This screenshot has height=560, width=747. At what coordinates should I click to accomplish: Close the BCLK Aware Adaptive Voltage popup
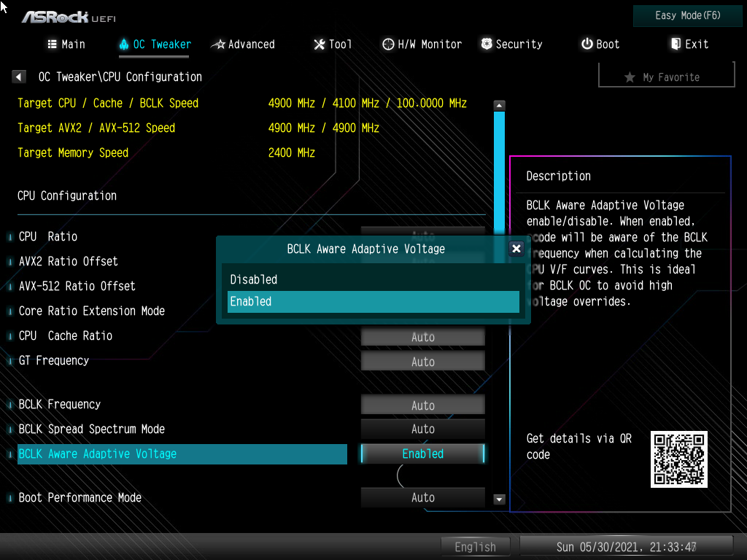coord(516,249)
